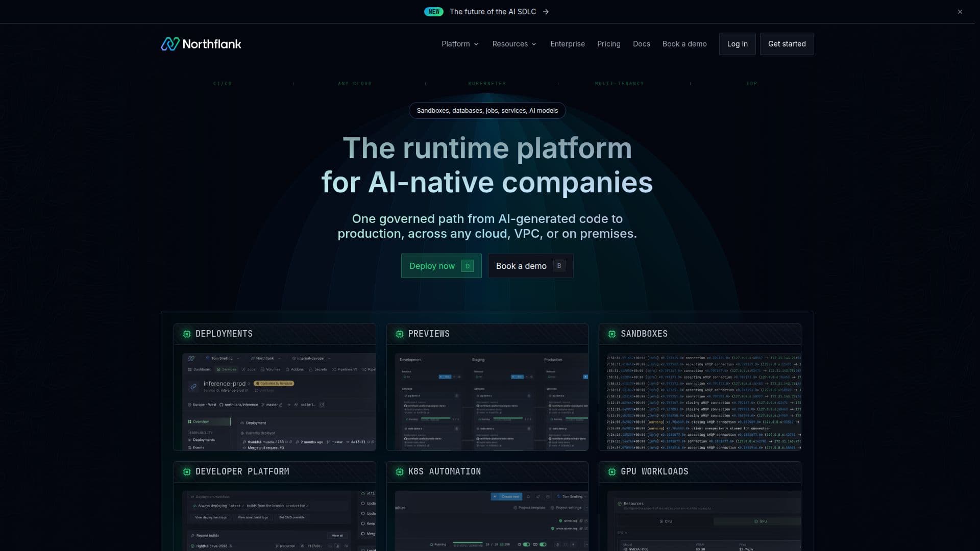Screen dimensions: 980x551
Task: Open the Pricing page
Action: coord(609,44)
